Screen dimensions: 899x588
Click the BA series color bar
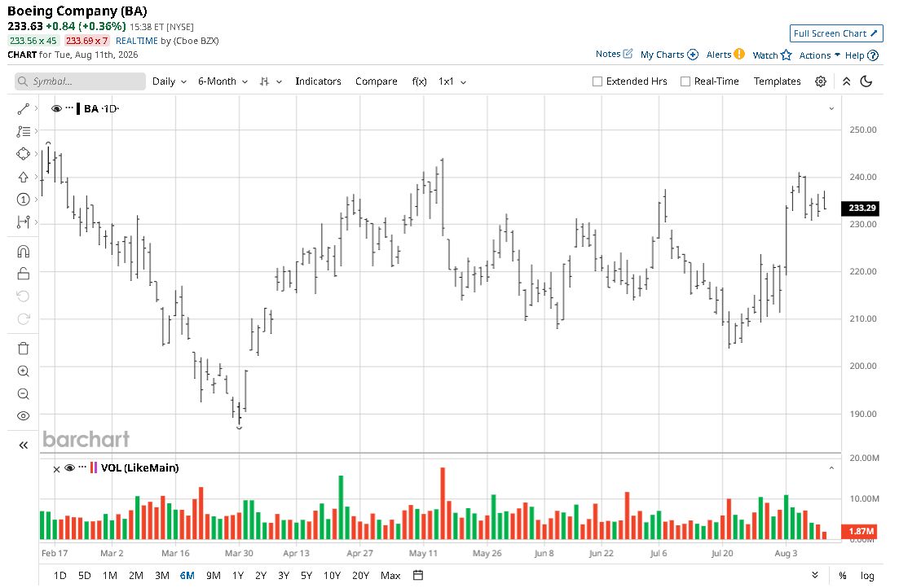(78, 108)
